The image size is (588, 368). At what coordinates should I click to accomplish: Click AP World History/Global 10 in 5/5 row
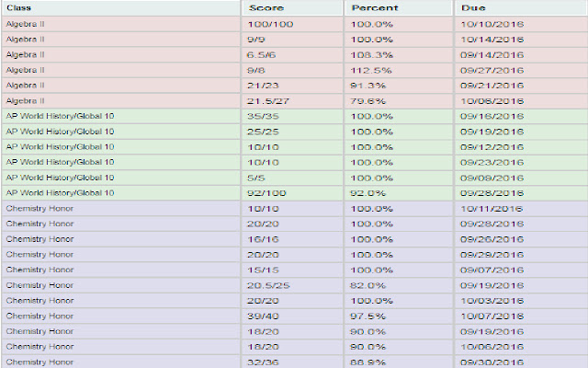(x=61, y=178)
